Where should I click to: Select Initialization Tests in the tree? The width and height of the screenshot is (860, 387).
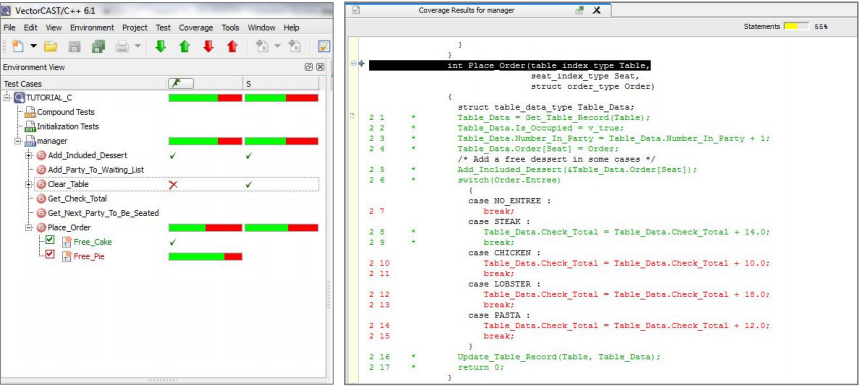(68, 126)
